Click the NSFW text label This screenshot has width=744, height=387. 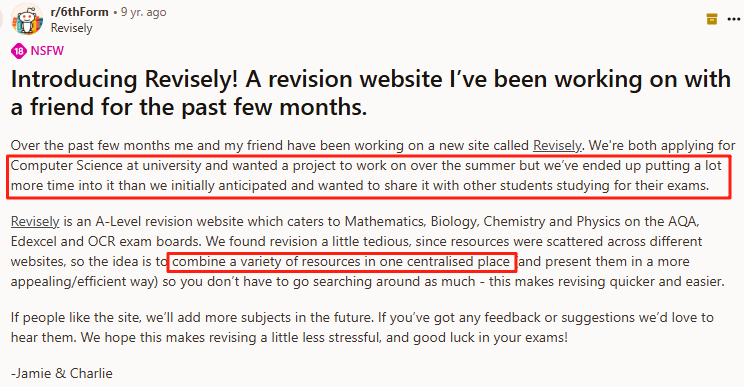pos(47,51)
